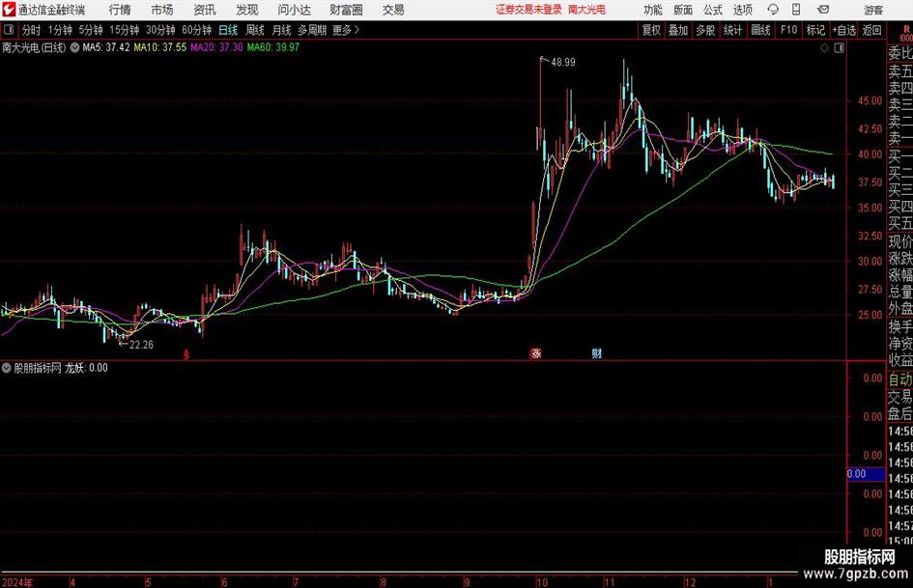Click the MA10: 37.55 label
The height and width of the screenshot is (588, 913).
tap(160, 47)
